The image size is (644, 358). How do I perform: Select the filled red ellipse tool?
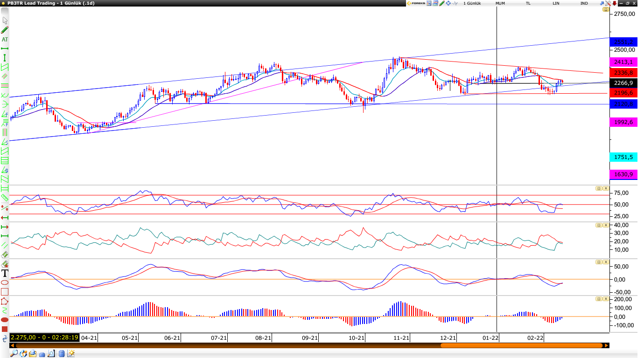tap(5, 320)
